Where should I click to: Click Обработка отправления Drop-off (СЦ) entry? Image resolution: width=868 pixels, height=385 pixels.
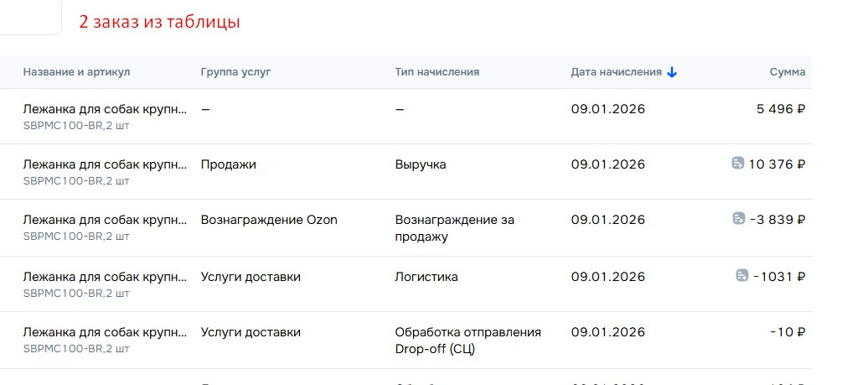tap(468, 340)
